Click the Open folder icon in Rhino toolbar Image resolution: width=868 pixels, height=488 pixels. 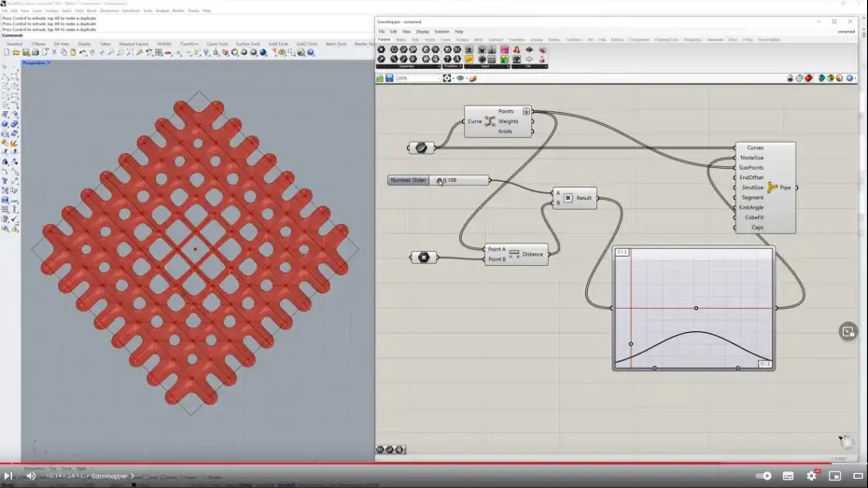coord(16,52)
